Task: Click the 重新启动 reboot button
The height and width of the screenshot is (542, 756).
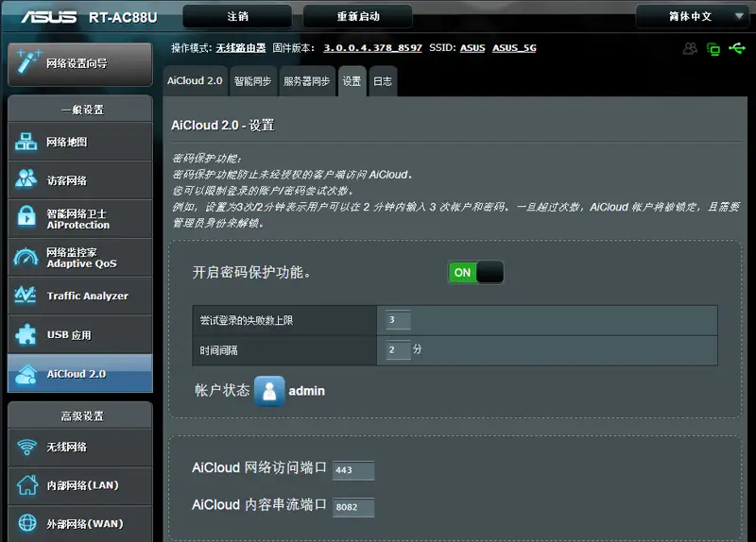Action: pyautogui.click(x=358, y=16)
